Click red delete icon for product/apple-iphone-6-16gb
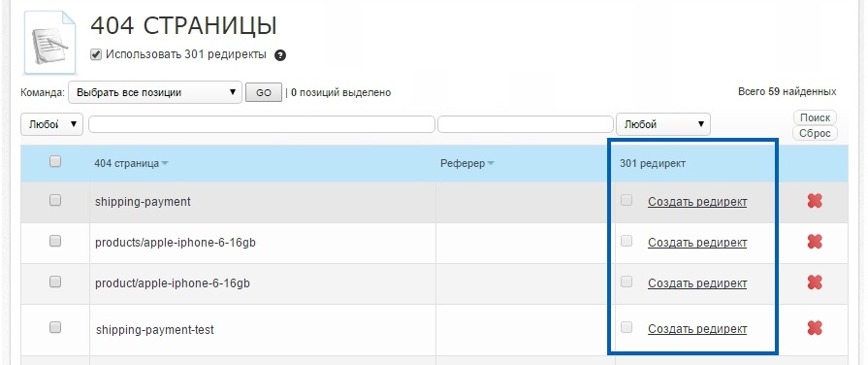868x365 pixels. tap(815, 282)
